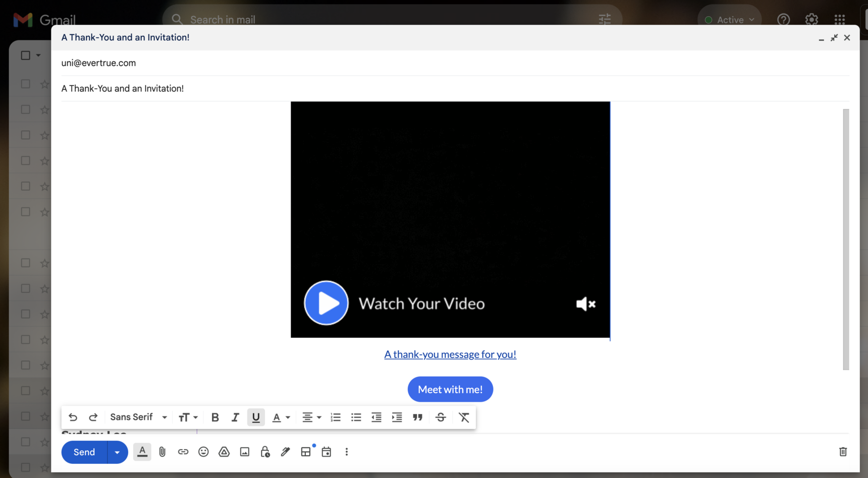This screenshot has height=478, width=868.
Task: Discard draft with the trash icon
Action: (x=843, y=452)
